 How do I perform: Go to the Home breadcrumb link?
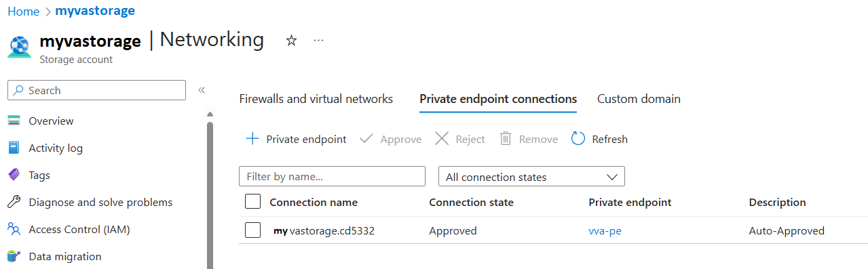click(x=23, y=12)
